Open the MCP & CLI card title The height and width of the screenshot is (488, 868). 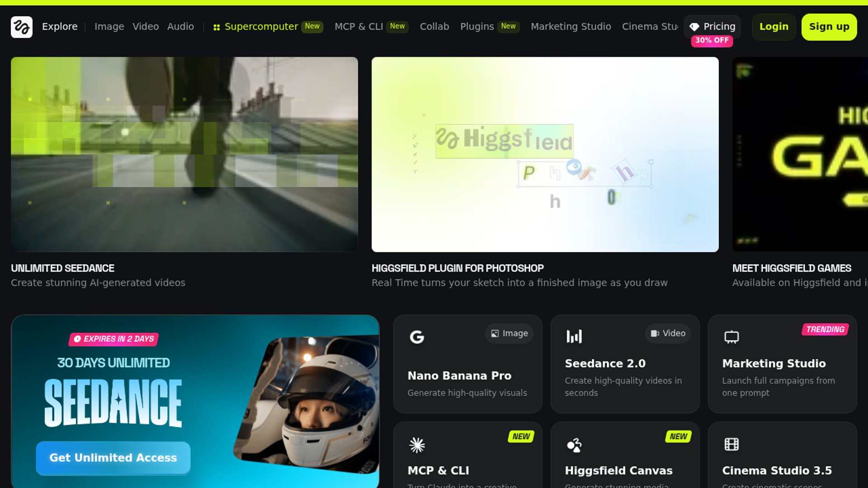coord(438,471)
